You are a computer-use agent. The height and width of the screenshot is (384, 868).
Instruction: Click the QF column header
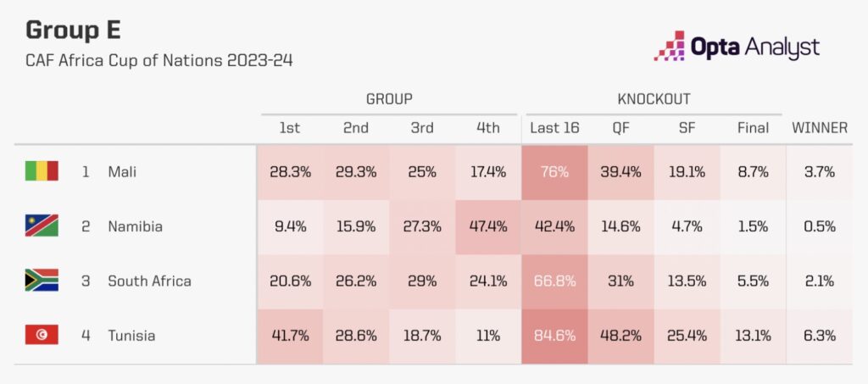[620, 128]
